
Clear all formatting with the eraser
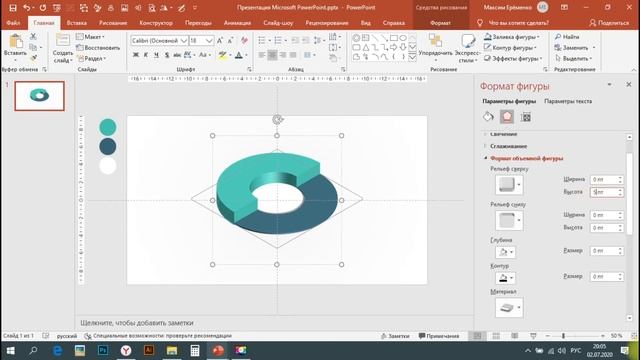point(244,40)
